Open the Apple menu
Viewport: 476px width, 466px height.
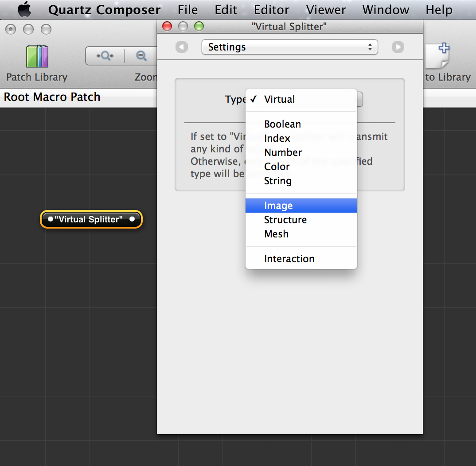click(24, 9)
